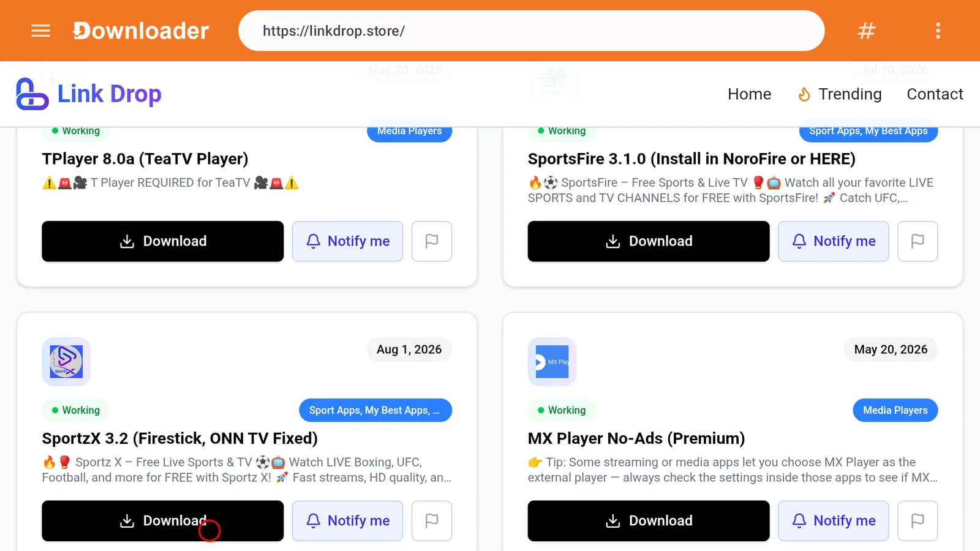
Task: Download SportsFire 3.1.0
Action: point(649,241)
